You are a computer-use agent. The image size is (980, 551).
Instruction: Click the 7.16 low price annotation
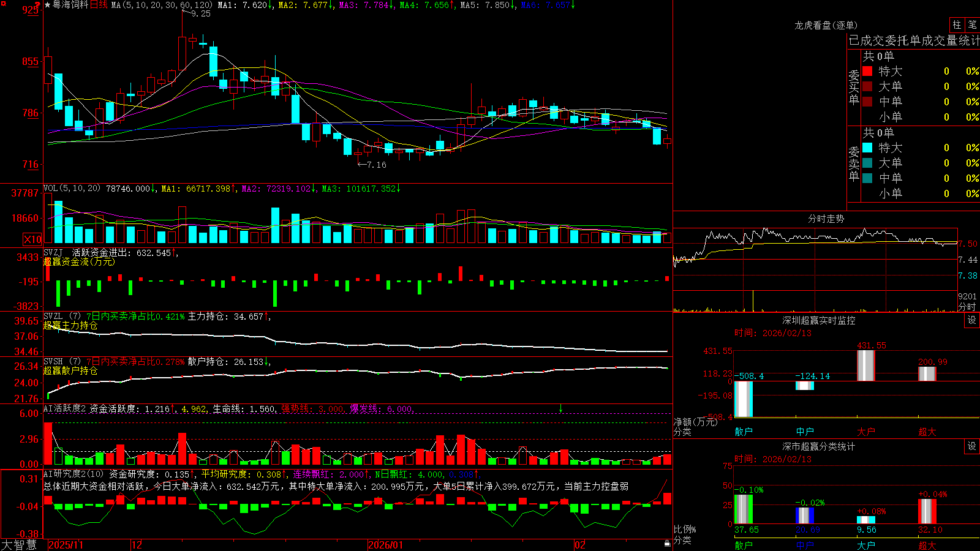[377, 165]
